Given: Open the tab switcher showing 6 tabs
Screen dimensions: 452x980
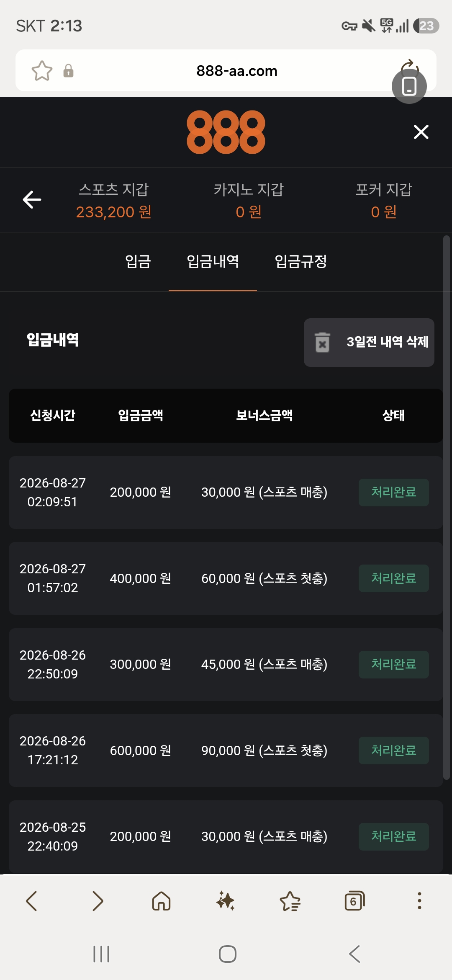Looking at the screenshot, I should tap(354, 901).
